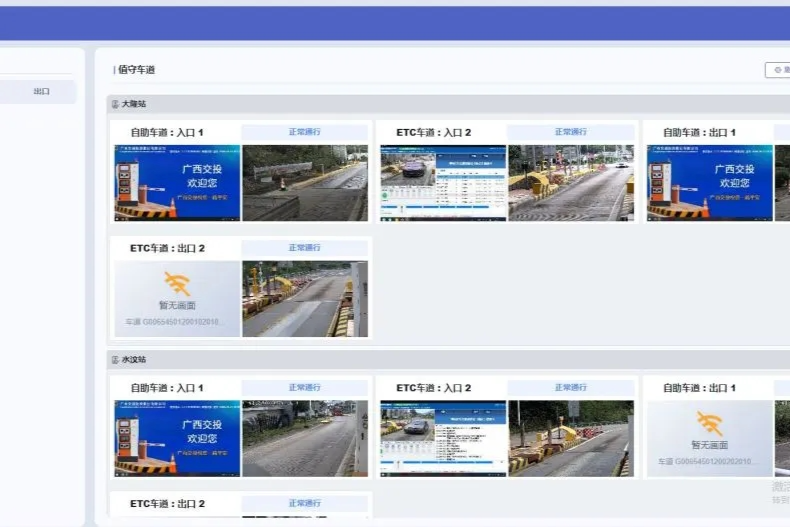Open 大隆站 ETC 入口 2 toll software screen thumbnail
This screenshot has height=527, width=790.
(443, 183)
